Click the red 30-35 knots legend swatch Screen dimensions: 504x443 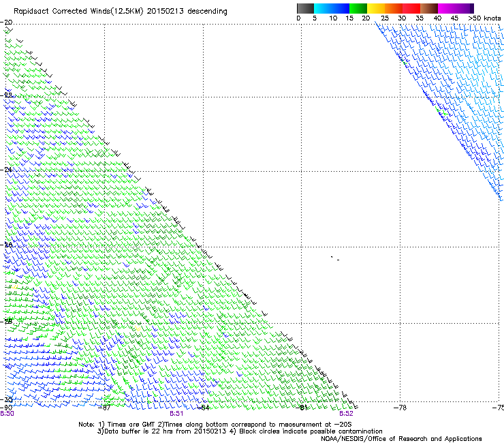click(x=411, y=8)
